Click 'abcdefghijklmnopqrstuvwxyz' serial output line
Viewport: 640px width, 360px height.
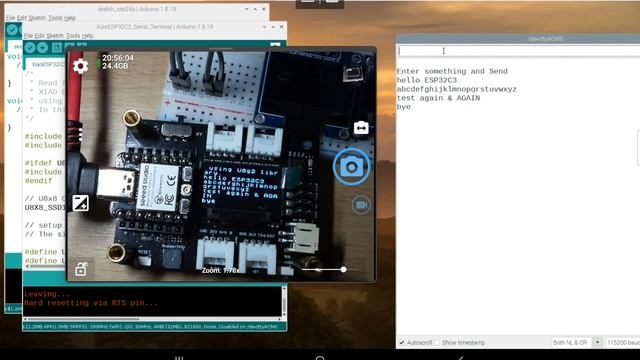tap(456, 89)
